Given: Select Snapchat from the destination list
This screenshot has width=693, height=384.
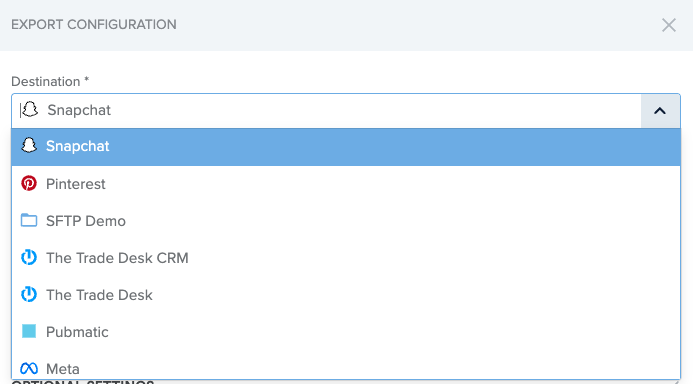Looking at the screenshot, I should coord(346,147).
